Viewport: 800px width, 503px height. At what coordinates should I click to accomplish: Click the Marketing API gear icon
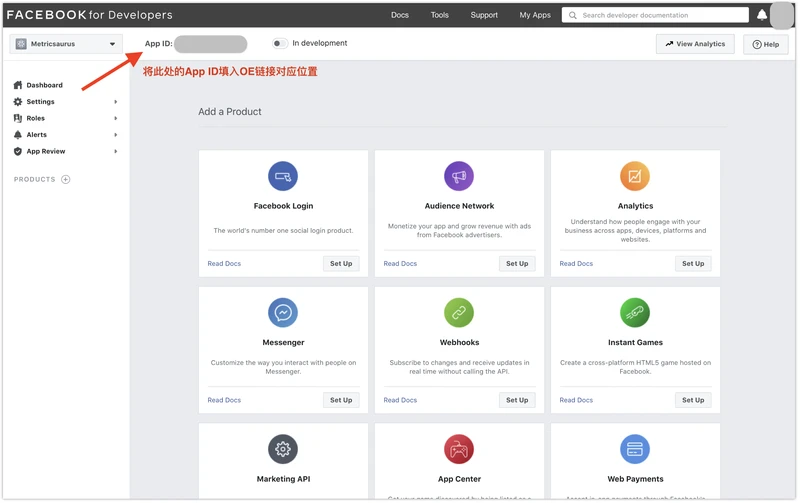click(283, 449)
